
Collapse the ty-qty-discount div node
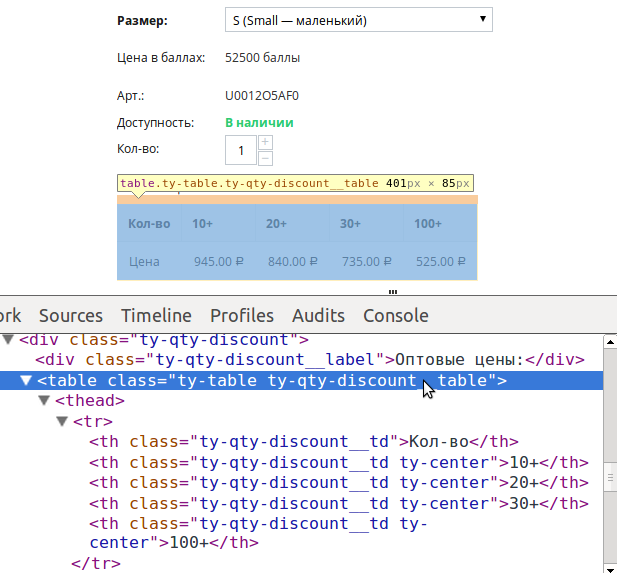click(9, 340)
